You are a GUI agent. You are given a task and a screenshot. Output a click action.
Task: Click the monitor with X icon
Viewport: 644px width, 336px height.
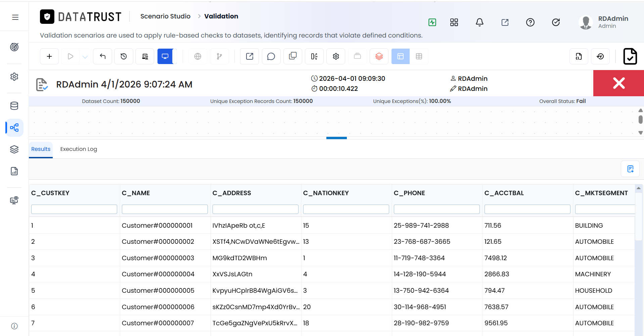145,56
